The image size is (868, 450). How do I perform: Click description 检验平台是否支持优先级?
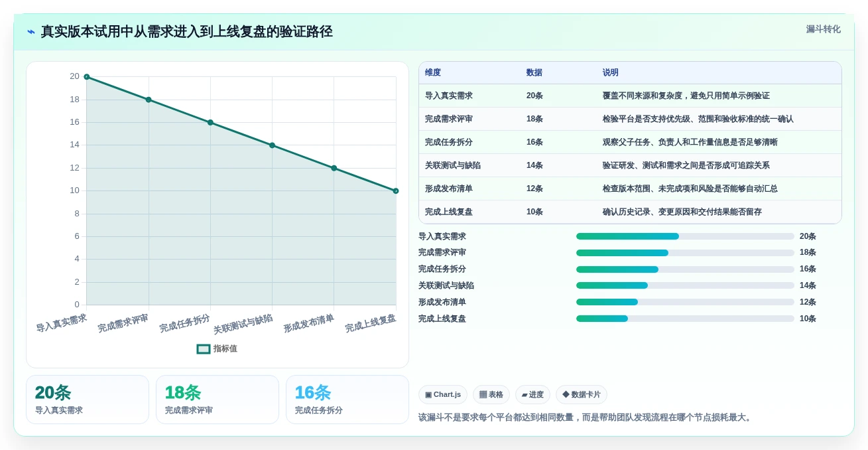(x=698, y=119)
